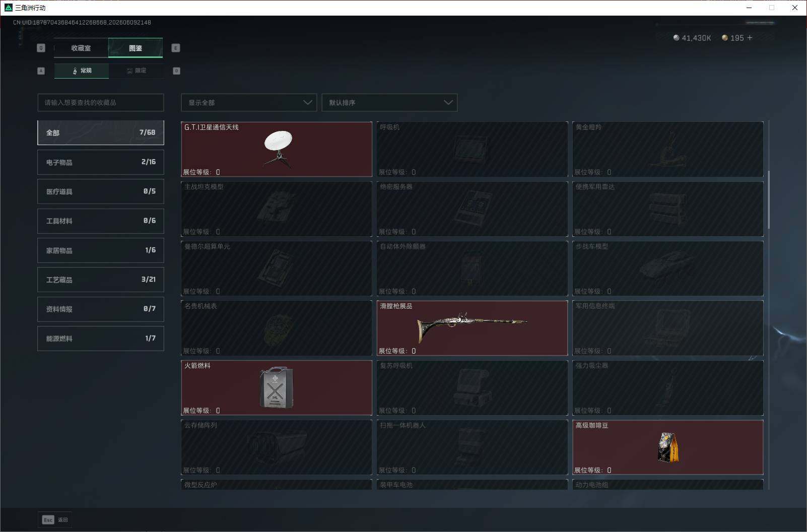Select the locked 主战坦克模型 card

coord(277,209)
